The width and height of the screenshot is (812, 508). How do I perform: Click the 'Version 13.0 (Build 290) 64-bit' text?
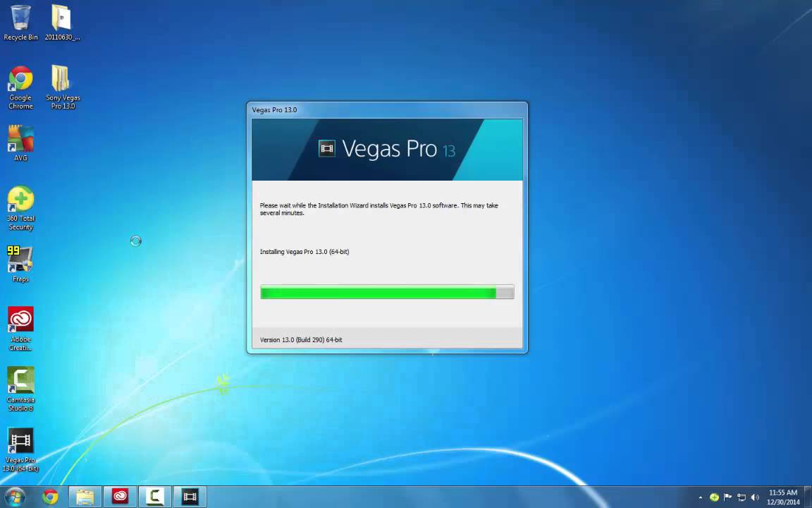click(x=301, y=340)
